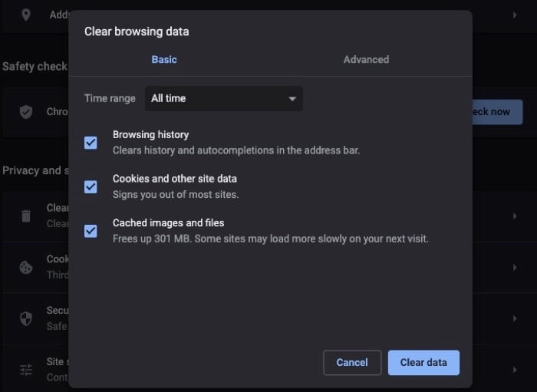Click the Browsing history label text
The height and width of the screenshot is (392, 537).
150,135
